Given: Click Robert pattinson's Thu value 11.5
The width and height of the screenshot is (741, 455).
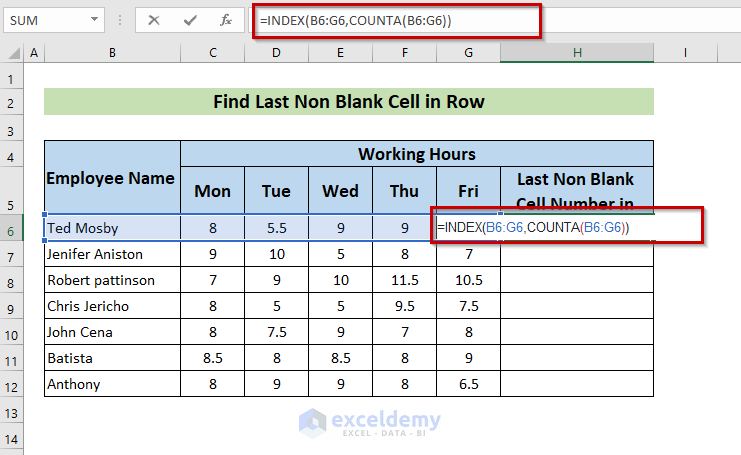Looking at the screenshot, I should [x=405, y=280].
